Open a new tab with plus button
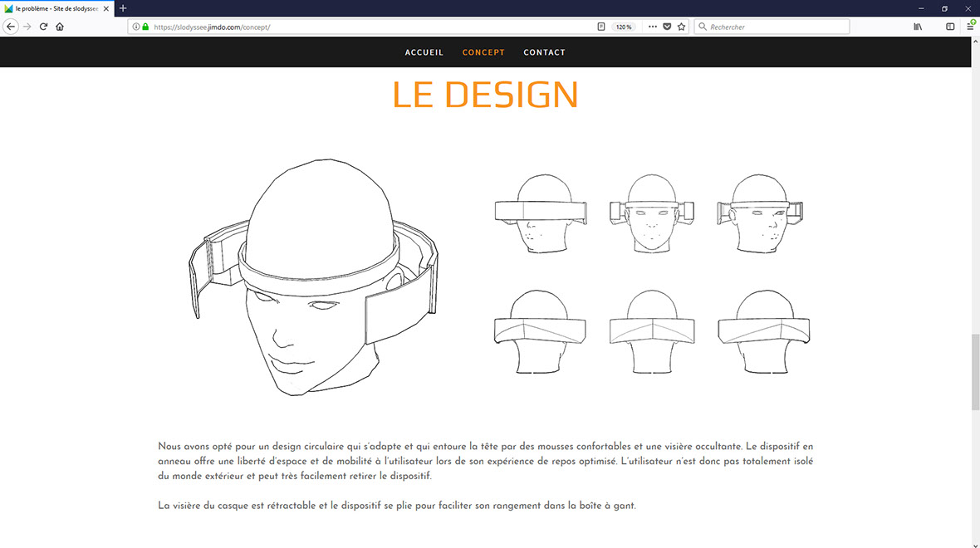Screen dimensions: 980x548 click(x=123, y=8)
